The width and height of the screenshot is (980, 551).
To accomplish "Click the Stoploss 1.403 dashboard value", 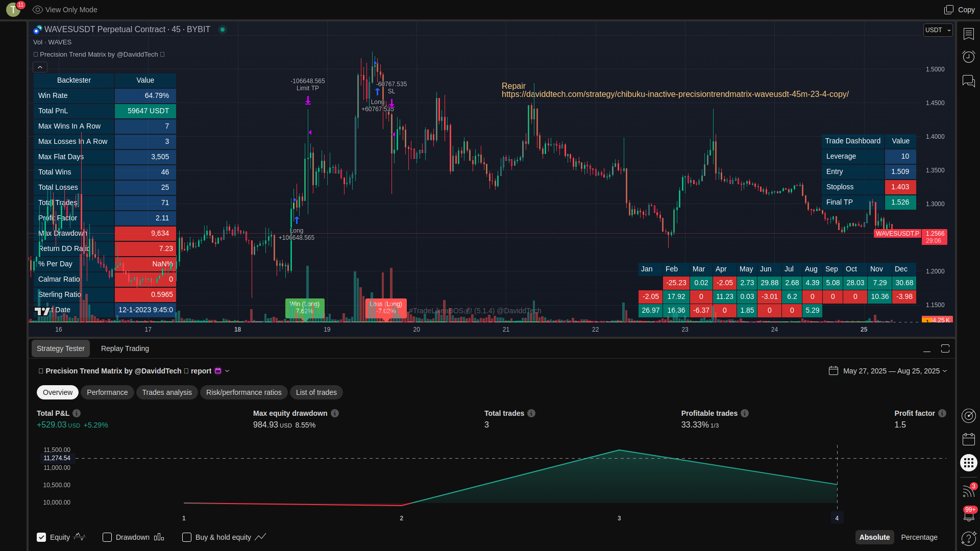I will (x=900, y=187).
